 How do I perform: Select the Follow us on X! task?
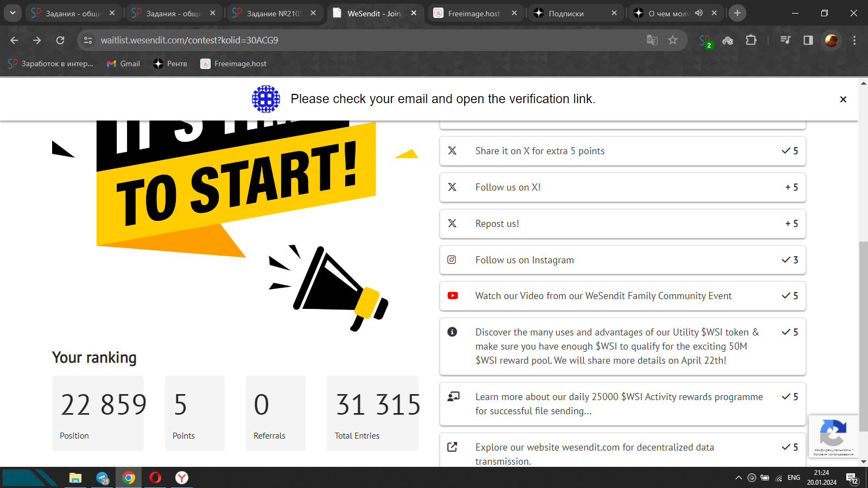click(x=623, y=187)
